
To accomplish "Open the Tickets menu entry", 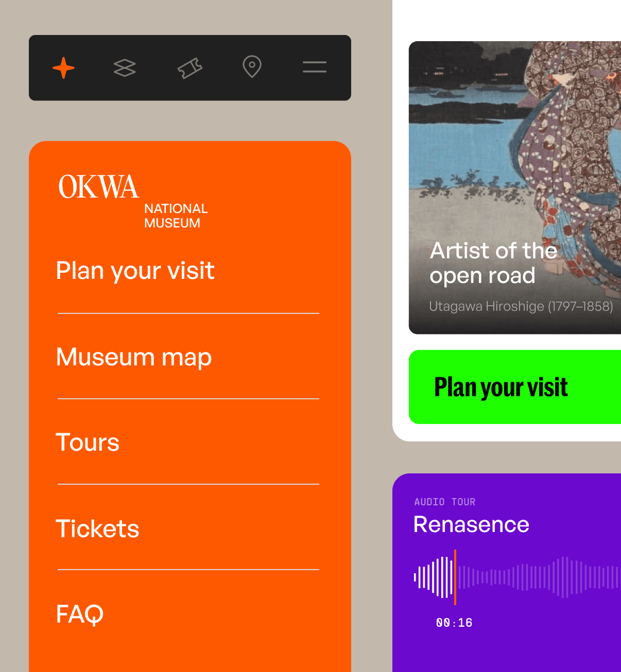I will coord(97,528).
